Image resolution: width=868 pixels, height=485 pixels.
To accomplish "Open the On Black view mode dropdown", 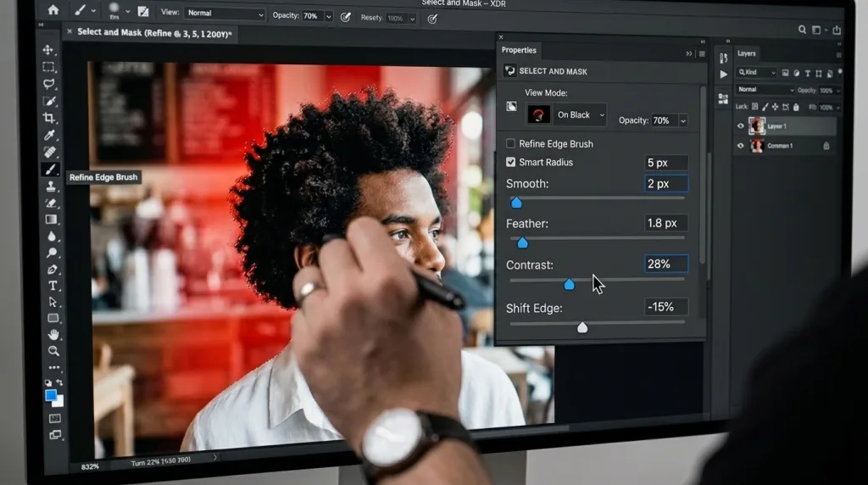I will pos(580,114).
